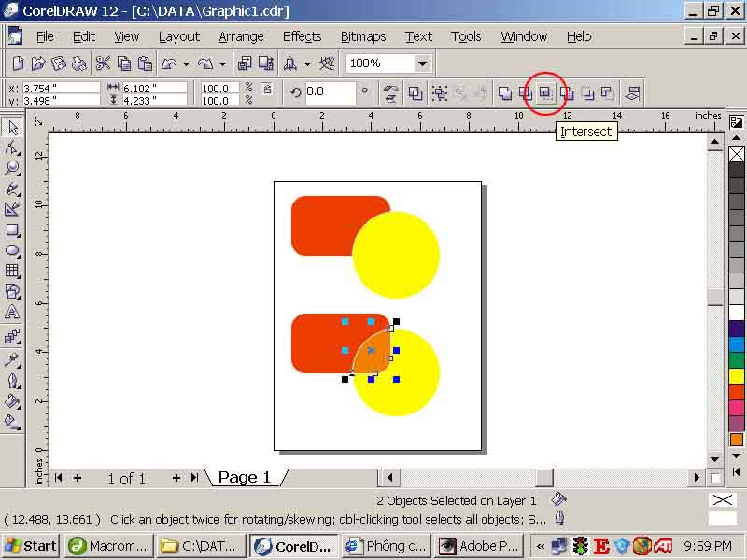Pick the yellow swatch in color palette
The image size is (747, 560).
pyautogui.click(x=736, y=376)
